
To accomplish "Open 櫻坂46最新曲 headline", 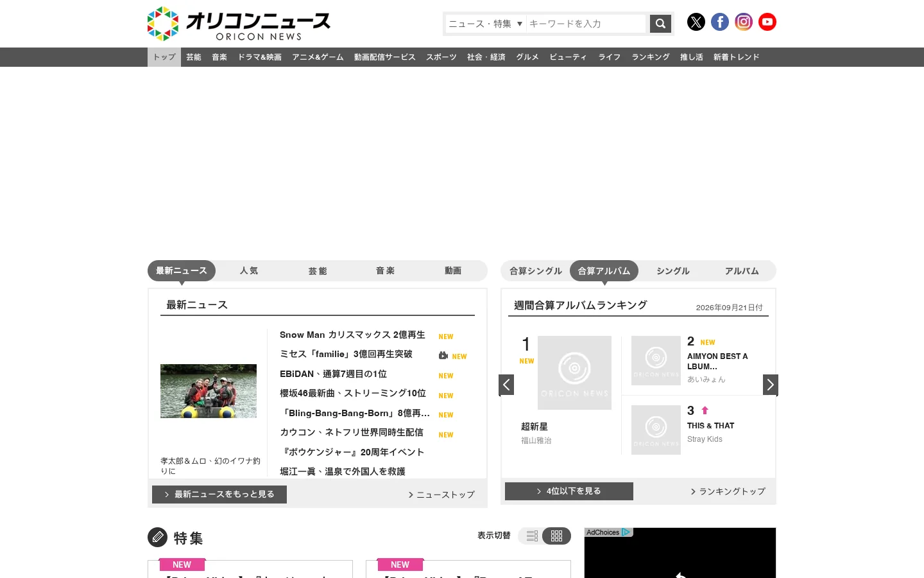I will tap(353, 393).
